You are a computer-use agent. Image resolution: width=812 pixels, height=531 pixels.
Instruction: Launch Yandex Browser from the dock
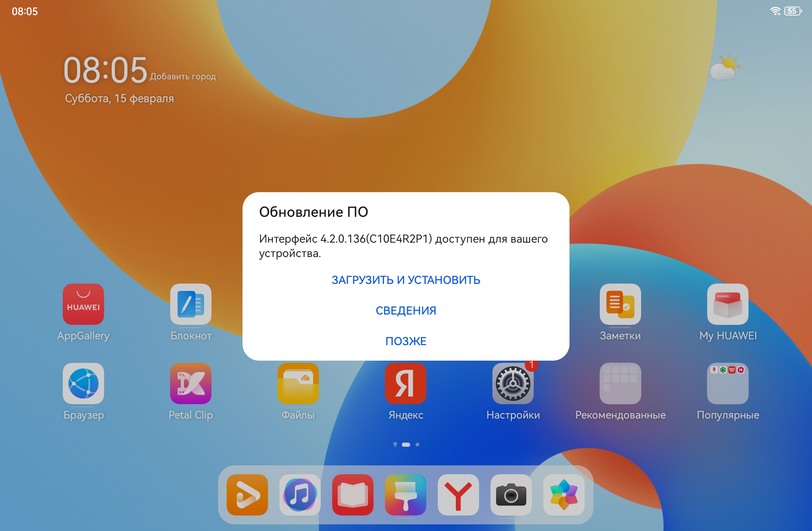click(458, 495)
